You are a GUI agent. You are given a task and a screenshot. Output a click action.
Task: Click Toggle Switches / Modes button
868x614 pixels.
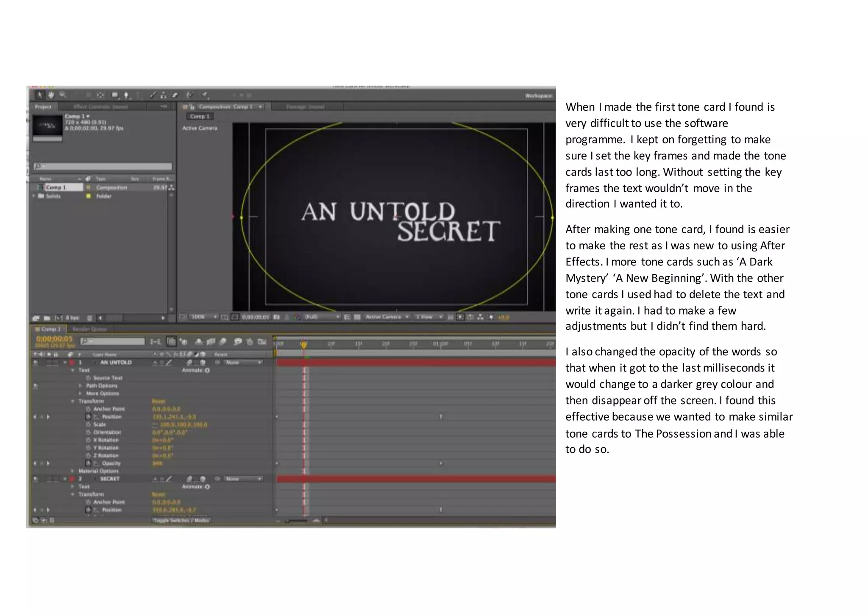point(181,520)
